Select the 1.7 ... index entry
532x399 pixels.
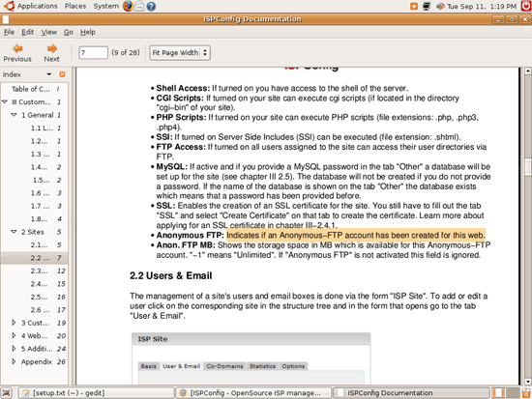(34, 206)
